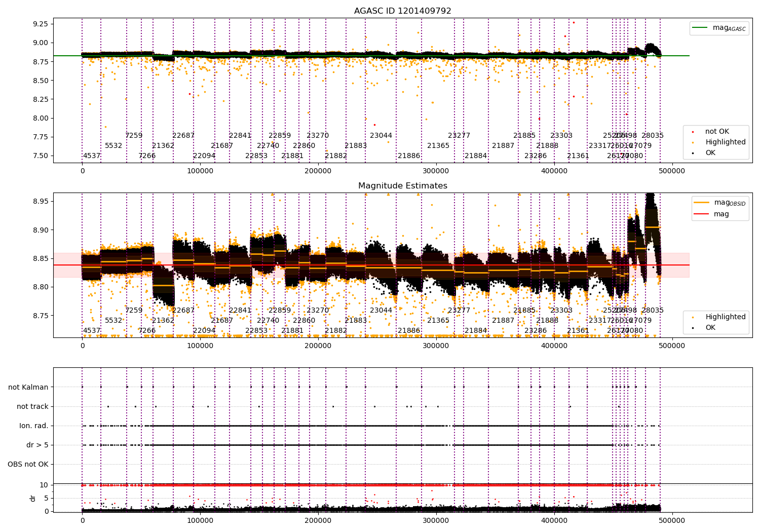The width and height of the screenshot is (760, 532).
Task: Click obsid label 7259 in top plot
Action: tap(134, 136)
